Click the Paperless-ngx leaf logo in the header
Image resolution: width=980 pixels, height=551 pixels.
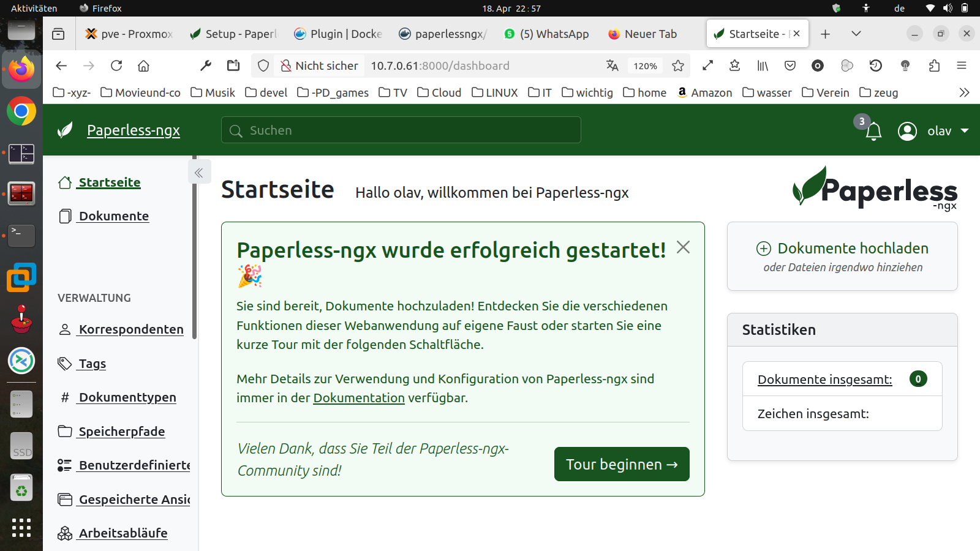click(x=65, y=130)
